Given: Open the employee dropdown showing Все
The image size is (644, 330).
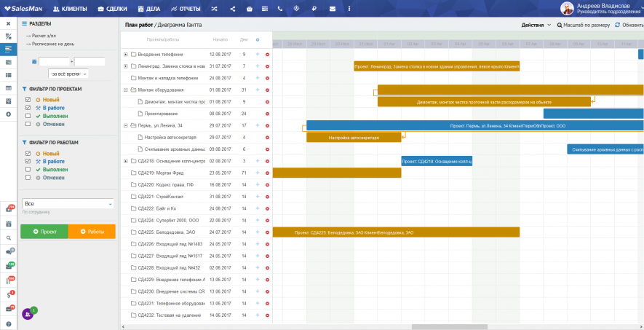Looking at the screenshot, I should pos(68,204).
